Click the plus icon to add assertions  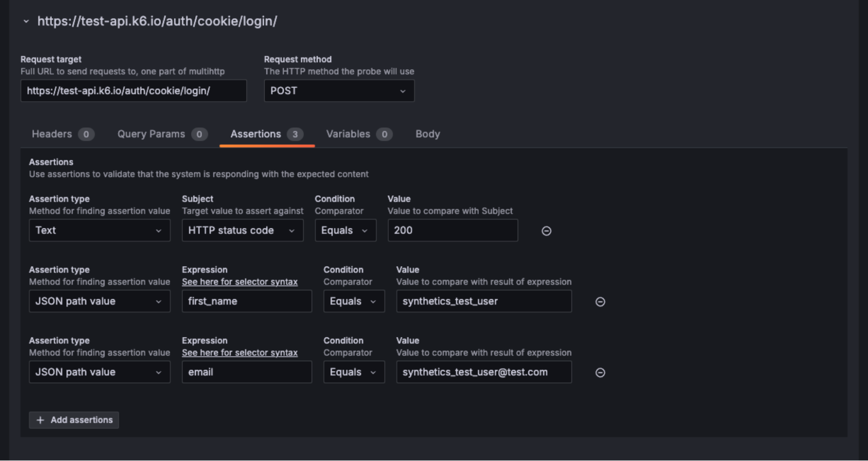pos(41,420)
